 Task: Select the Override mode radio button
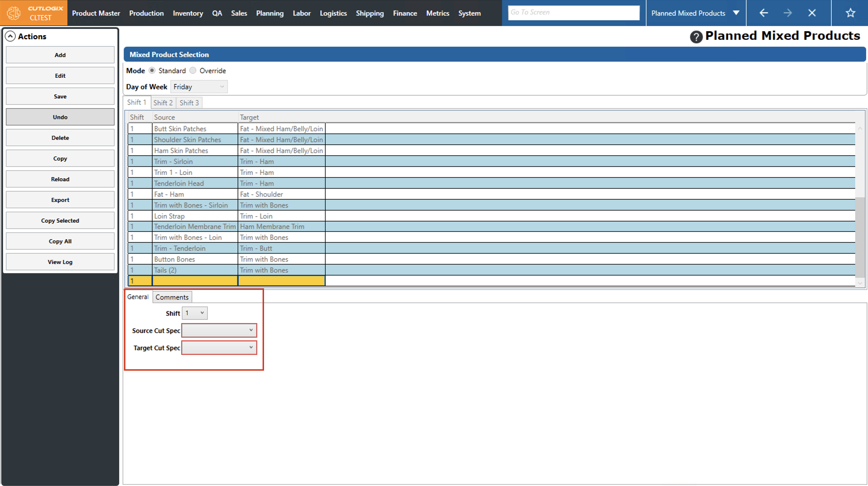coord(193,70)
